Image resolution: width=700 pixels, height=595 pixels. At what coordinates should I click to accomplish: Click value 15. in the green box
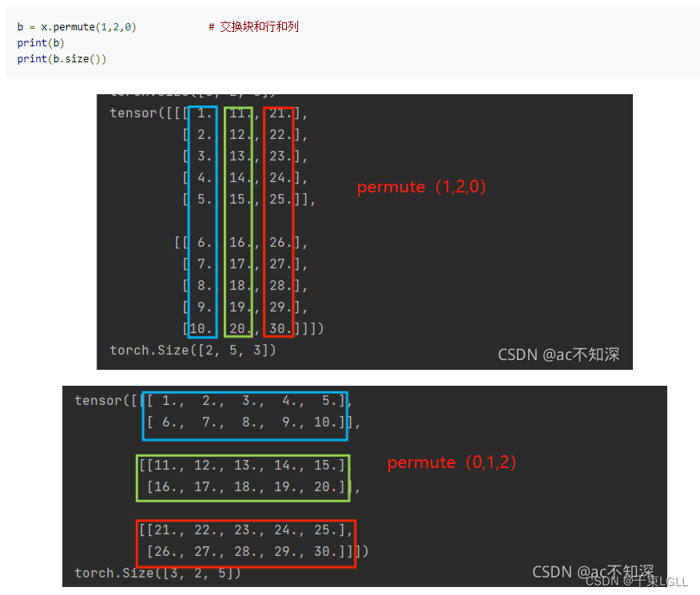(x=239, y=199)
